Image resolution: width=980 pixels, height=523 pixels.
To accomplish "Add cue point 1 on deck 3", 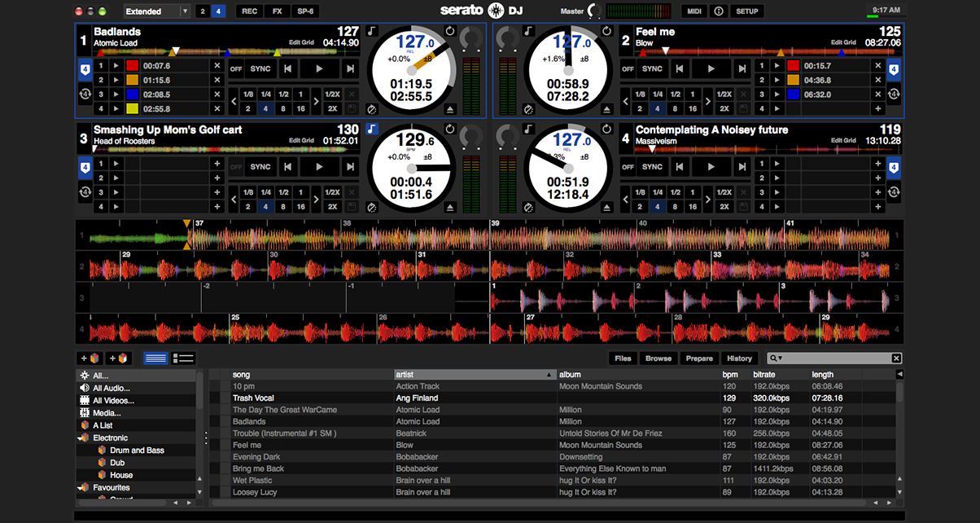I will click(x=217, y=164).
